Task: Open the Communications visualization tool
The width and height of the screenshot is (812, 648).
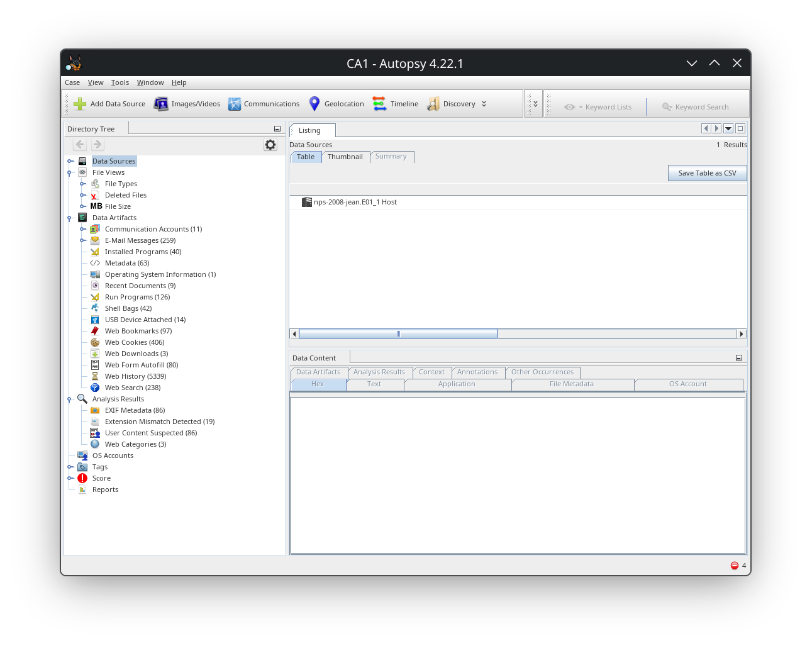Action: (x=264, y=103)
